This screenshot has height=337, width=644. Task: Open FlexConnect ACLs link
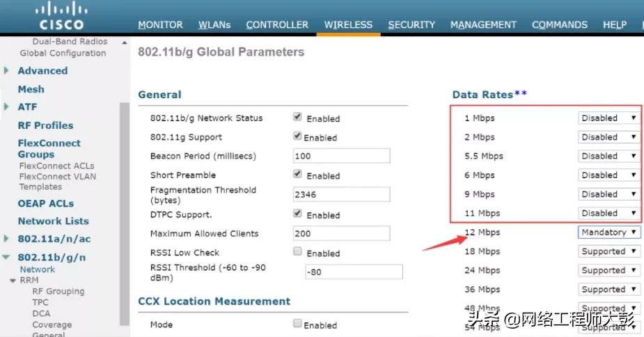click(x=56, y=166)
